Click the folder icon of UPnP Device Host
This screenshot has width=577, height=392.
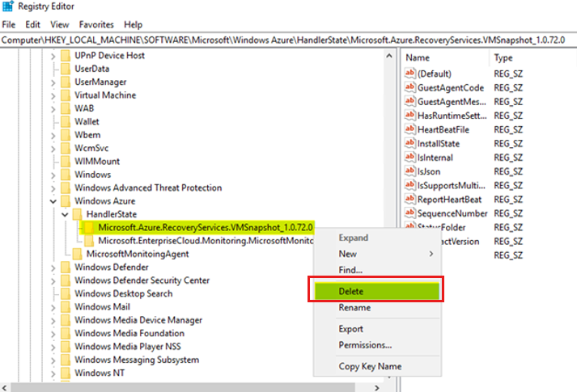[66, 56]
